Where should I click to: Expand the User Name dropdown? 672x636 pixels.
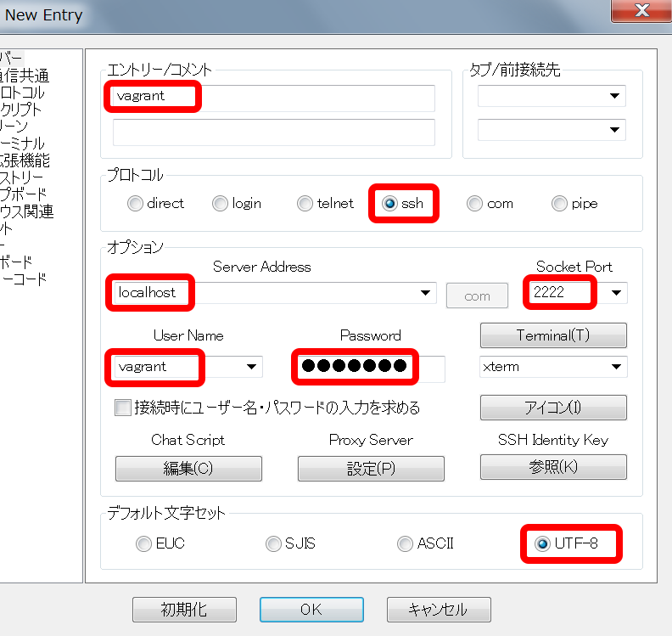pos(251,367)
